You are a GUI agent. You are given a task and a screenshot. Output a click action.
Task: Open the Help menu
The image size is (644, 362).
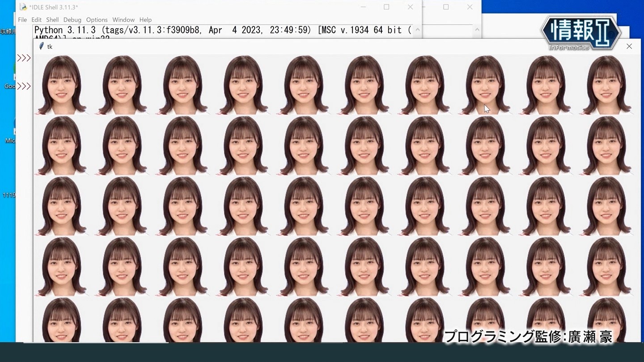[x=145, y=20]
